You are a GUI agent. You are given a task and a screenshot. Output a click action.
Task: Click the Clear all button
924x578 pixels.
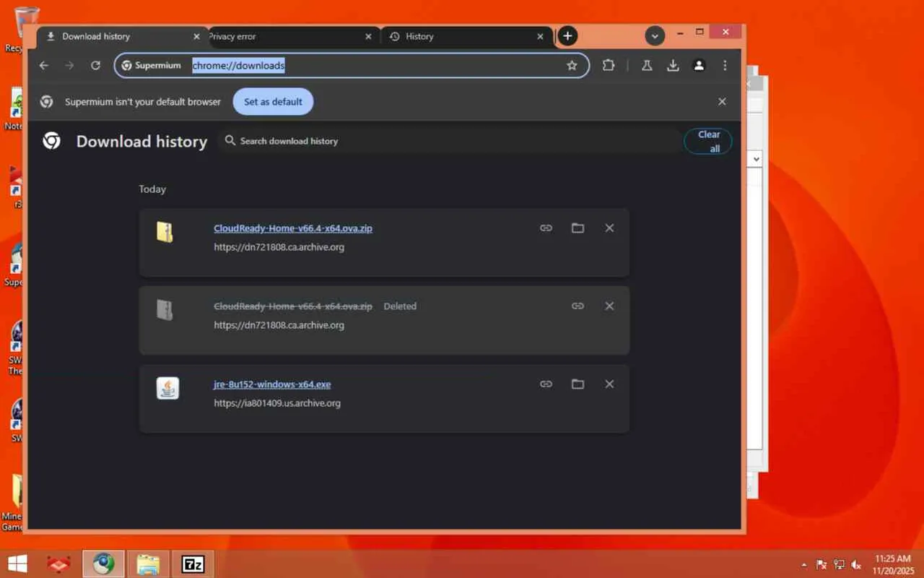click(x=708, y=142)
